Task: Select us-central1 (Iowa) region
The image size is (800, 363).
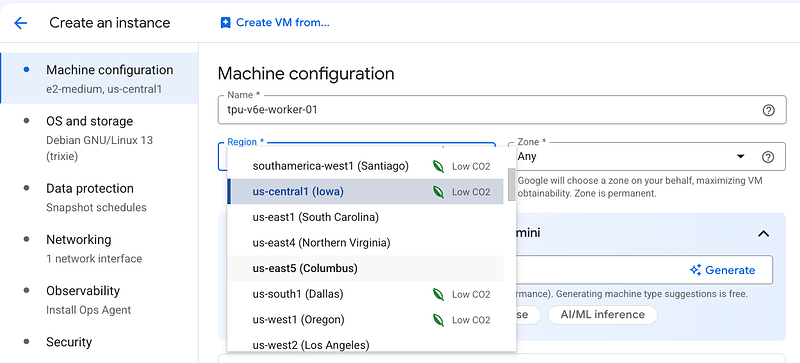Action: pos(365,191)
